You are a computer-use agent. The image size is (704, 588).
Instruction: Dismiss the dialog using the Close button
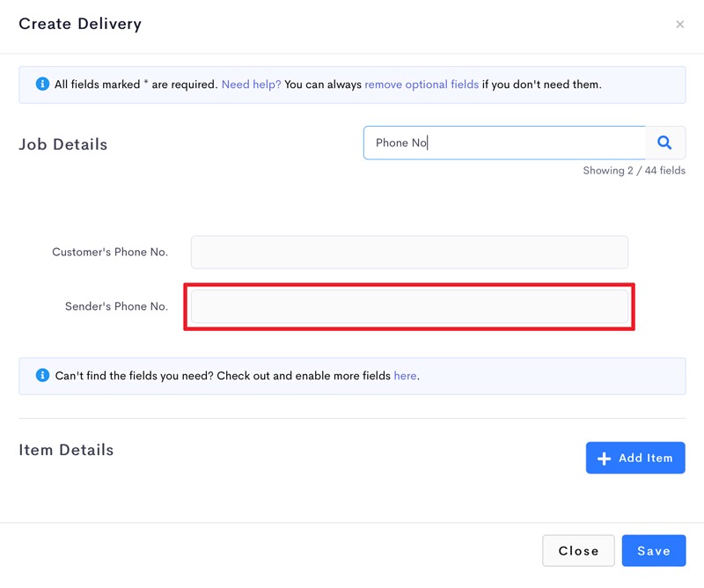(578, 551)
